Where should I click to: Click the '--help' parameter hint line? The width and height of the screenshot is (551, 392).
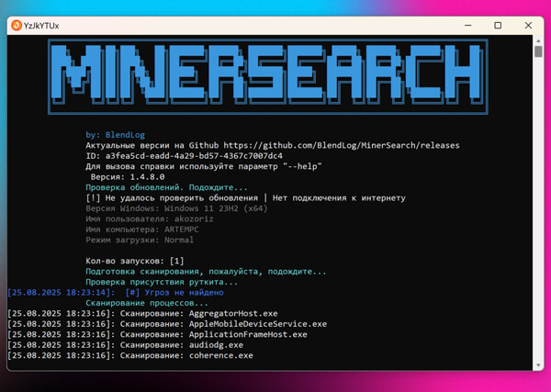tap(204, 166)
